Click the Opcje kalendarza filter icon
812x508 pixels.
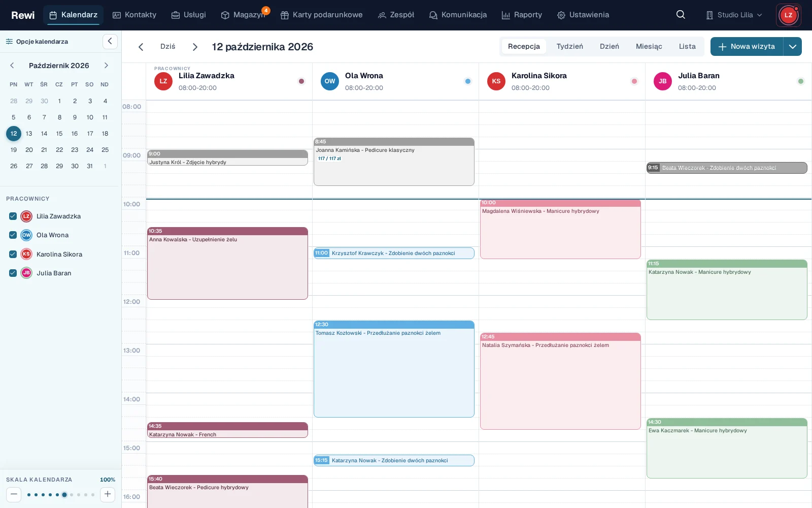[9, 42]
